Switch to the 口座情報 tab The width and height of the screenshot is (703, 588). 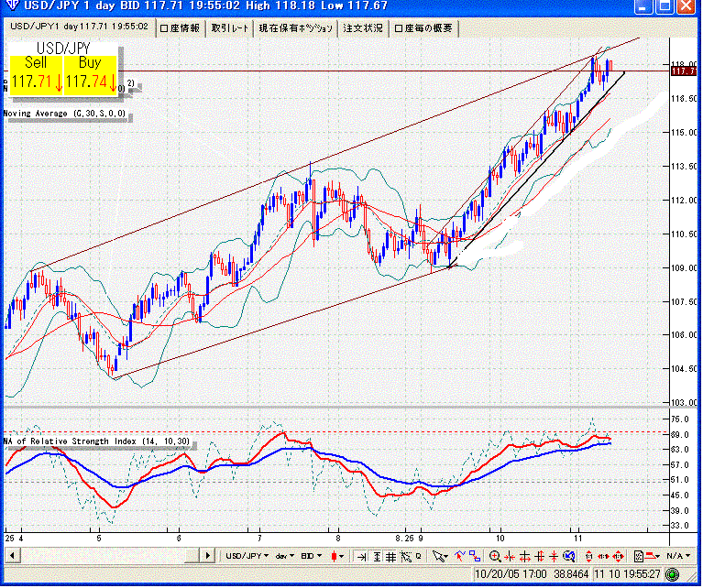click(x=180, y=28)
